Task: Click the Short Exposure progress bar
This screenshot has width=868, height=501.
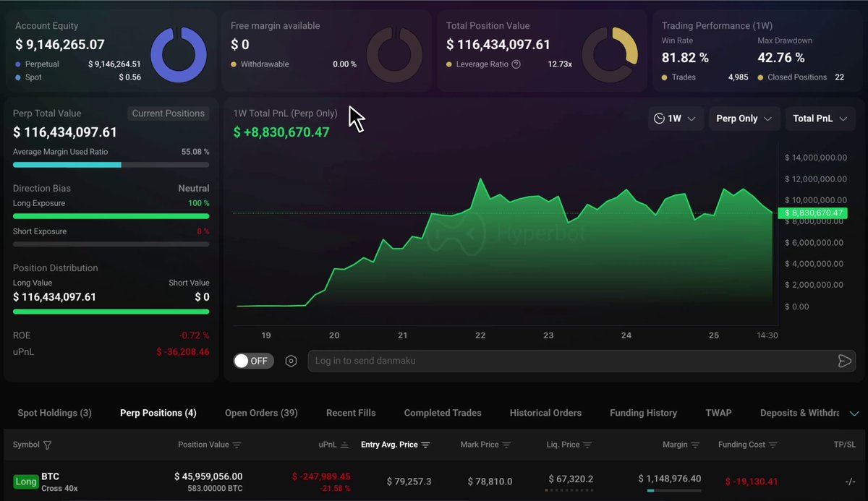Action: click(111, 244)
